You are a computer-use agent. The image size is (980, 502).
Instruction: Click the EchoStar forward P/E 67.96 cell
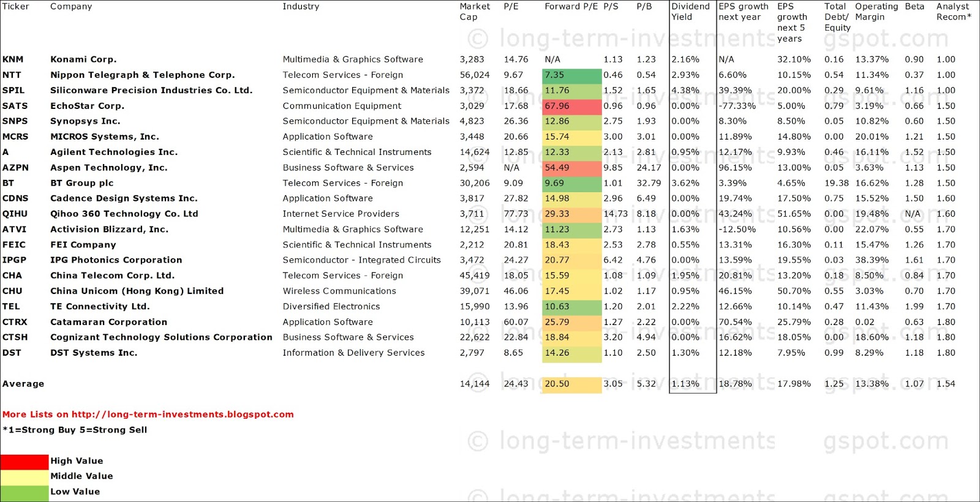(x=572, y=106)
